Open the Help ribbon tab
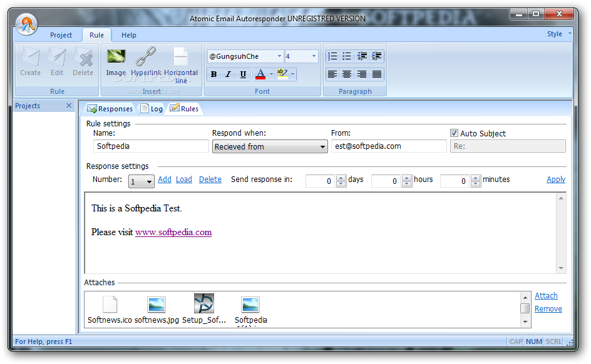This screenshot has width=591, height=364. (128, 35)
